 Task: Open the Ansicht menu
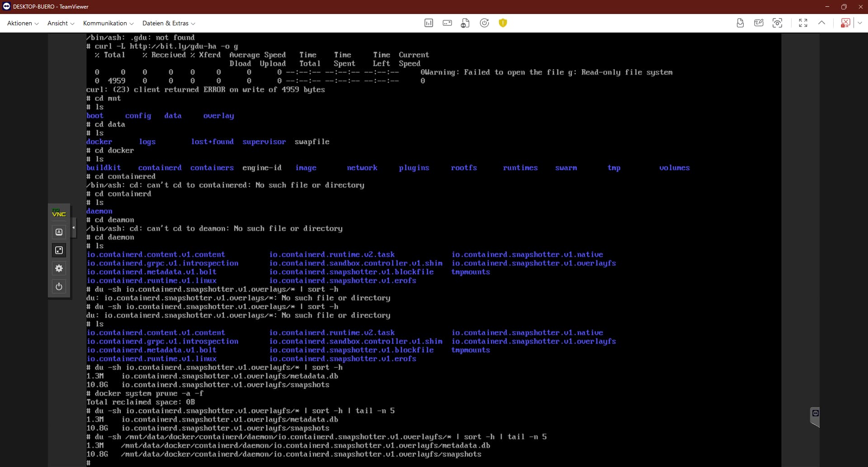pyautogui.click(x=61, y=23)
